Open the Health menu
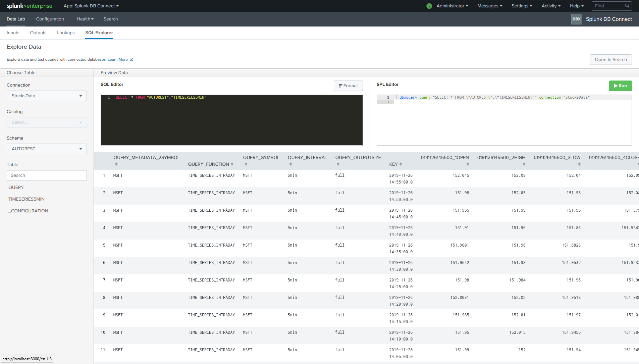 tap(85, 19)
